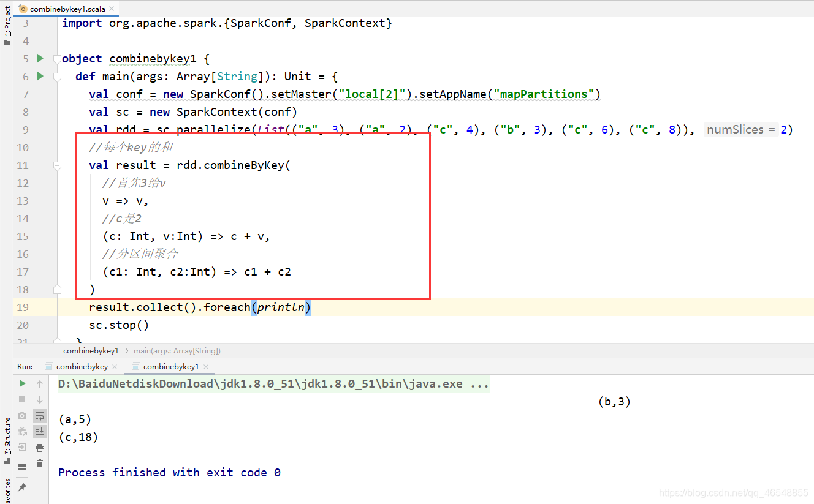
Task: Click the down arrow stack trace icon
Action: [x=40, y=399]
